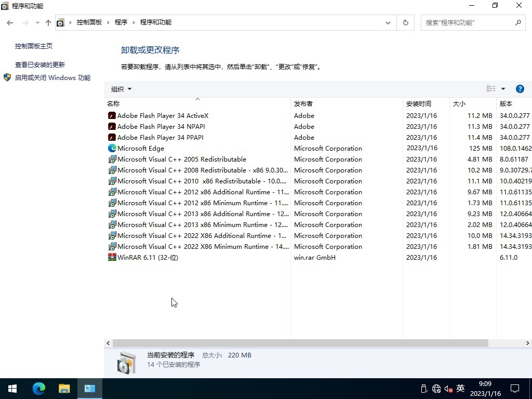
Task: Open the 组织 dropdown menu
Action: [x=121, y=89]
